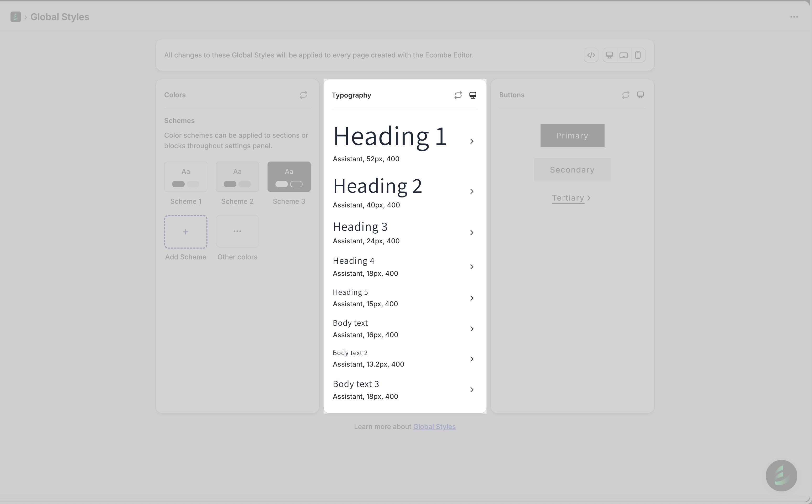Click the Add Scheme plus tile
The image size is (812, 504).
pos(186,232)
